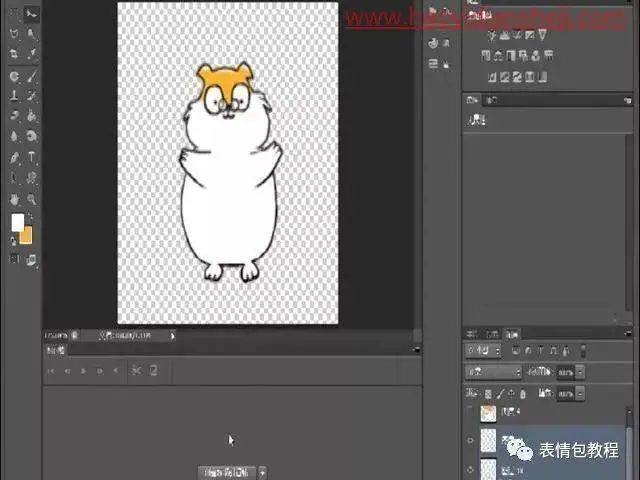Select the Path Selection tool
Viewport: 640px width, 480px height.
(x=14, y=177)
